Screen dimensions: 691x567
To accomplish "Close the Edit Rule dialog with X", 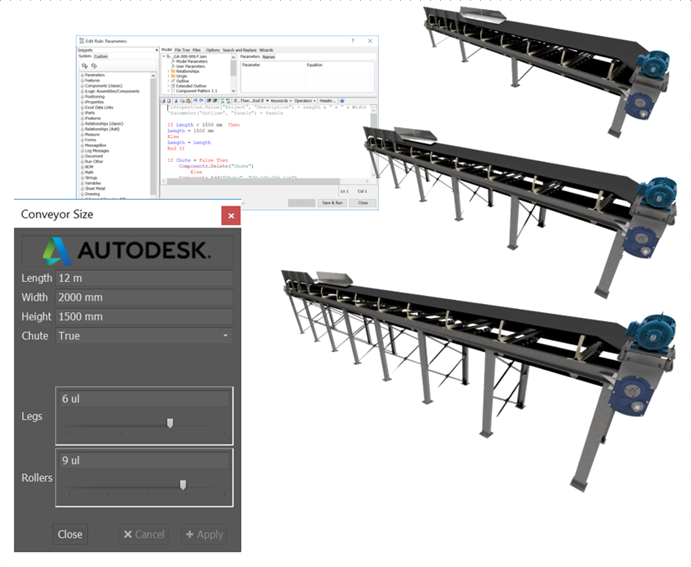I will click(370, 41).
